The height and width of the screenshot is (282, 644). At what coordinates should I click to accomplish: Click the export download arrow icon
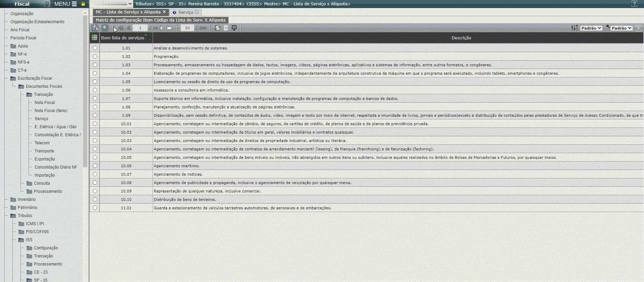[x=234, y=28]
